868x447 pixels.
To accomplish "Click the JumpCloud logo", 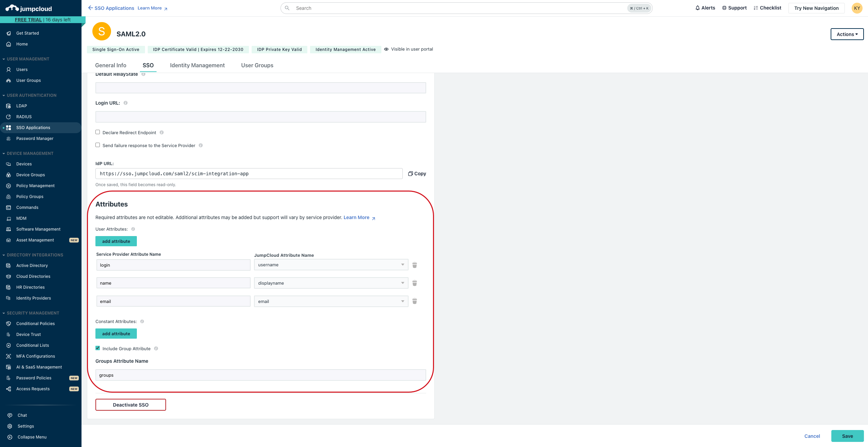I will 29,8.
